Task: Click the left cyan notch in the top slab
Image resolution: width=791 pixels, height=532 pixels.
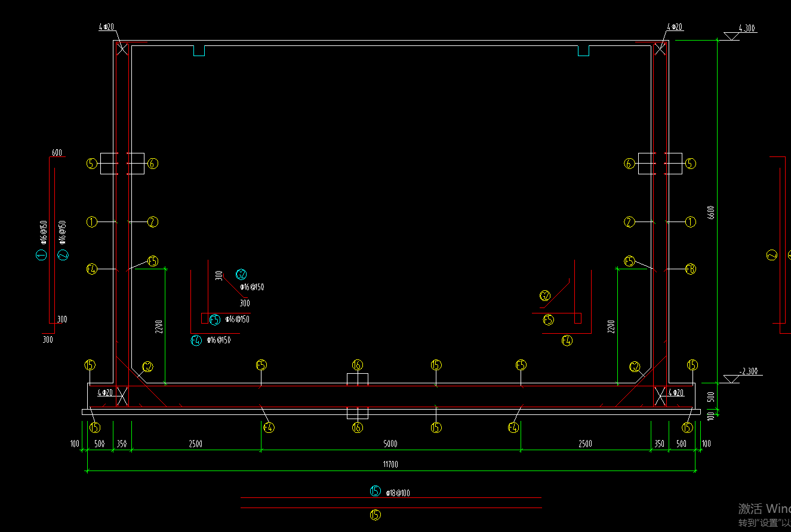Action: tap(199, 51)
